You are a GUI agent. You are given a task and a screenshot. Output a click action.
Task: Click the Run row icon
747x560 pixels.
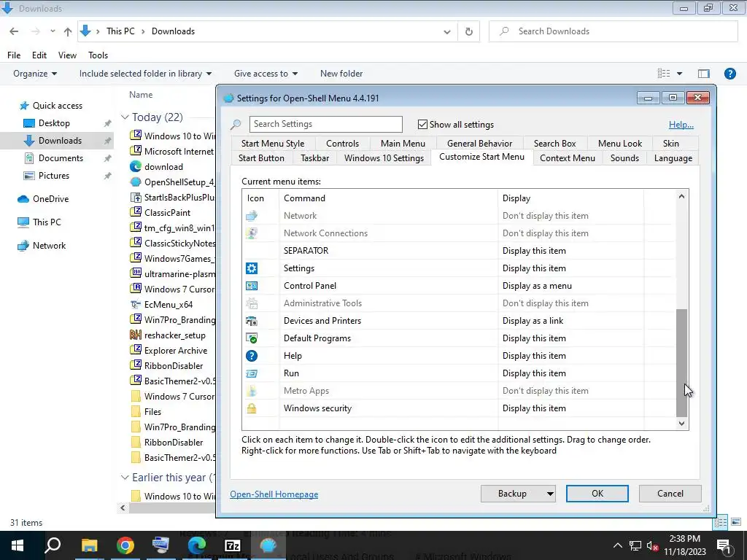pos(252,373)
